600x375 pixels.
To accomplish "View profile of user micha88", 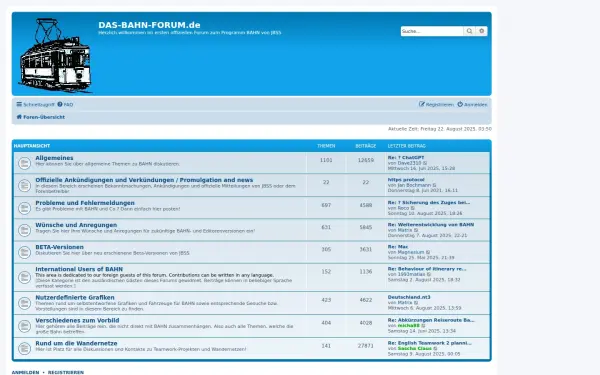I will click(x=409, y=326).
